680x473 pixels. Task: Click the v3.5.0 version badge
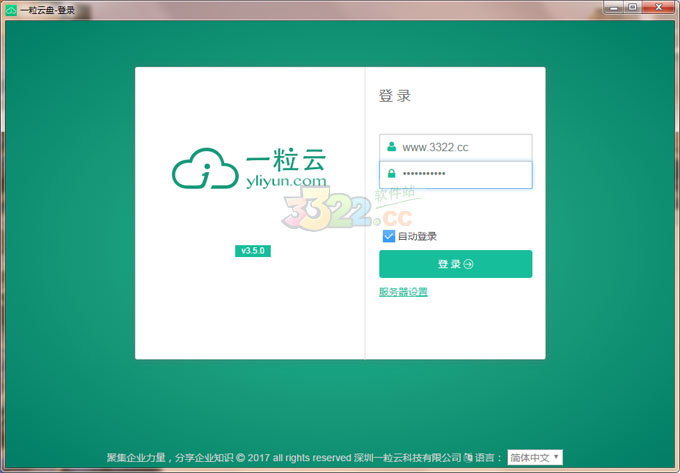[253, 251]
